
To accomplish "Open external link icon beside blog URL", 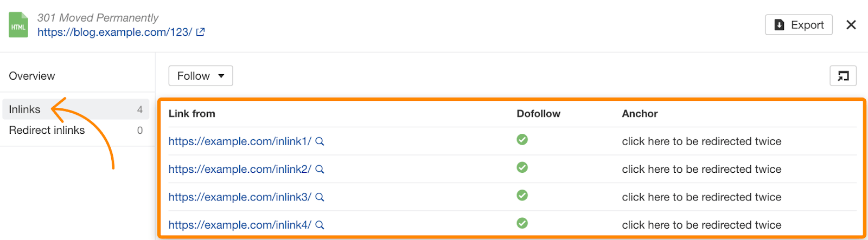I will (200, 32).
